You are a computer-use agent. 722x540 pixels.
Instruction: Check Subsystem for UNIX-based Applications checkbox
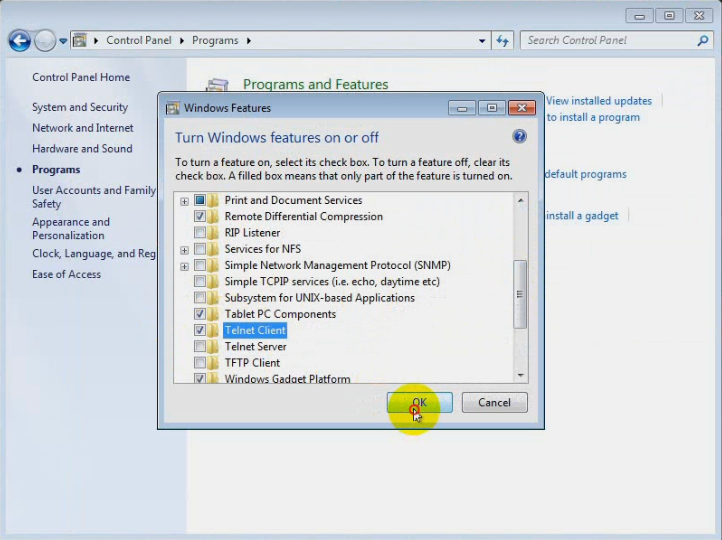tap(200, 297)
